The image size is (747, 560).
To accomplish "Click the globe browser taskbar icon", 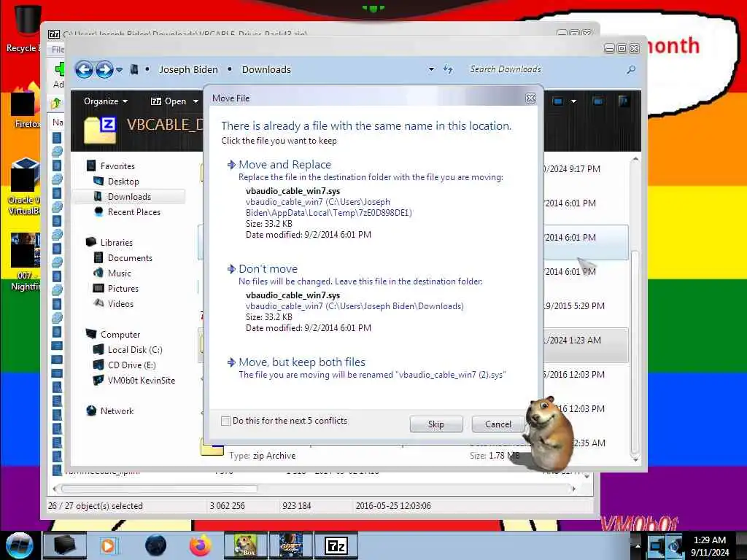I will click(155, 545).
